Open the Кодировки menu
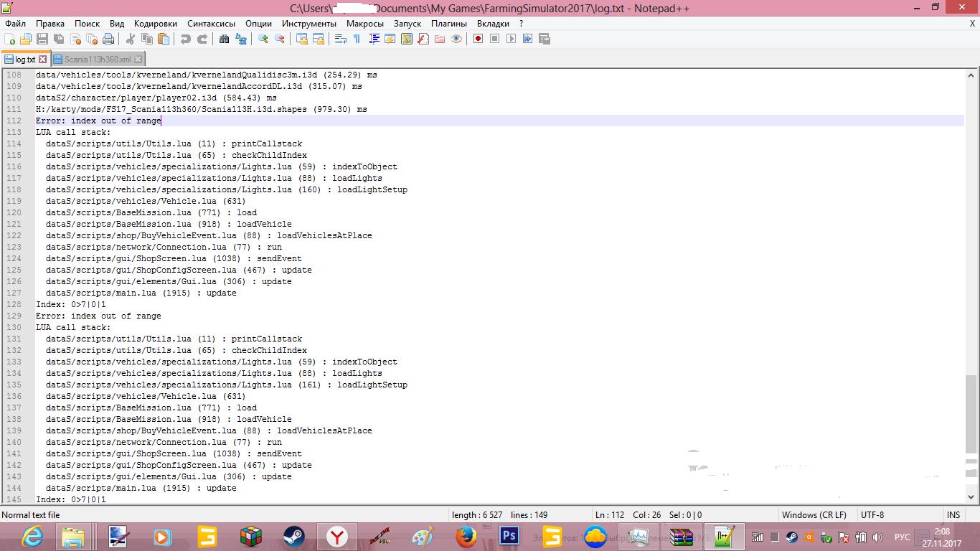Viewport: 980px width, 551px height. [x=156, y=23]
